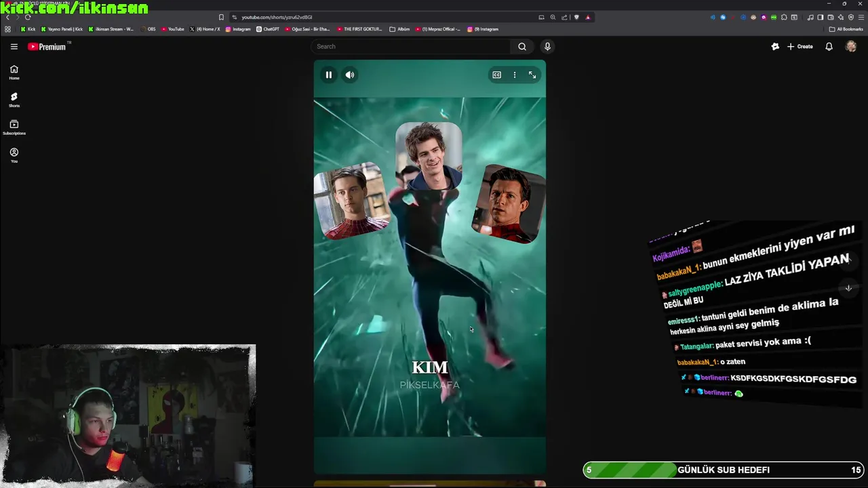This screenshot has width=868, height=488.
Task: Expand All Bookmarks folder
Action: click(x=846, y=29)
